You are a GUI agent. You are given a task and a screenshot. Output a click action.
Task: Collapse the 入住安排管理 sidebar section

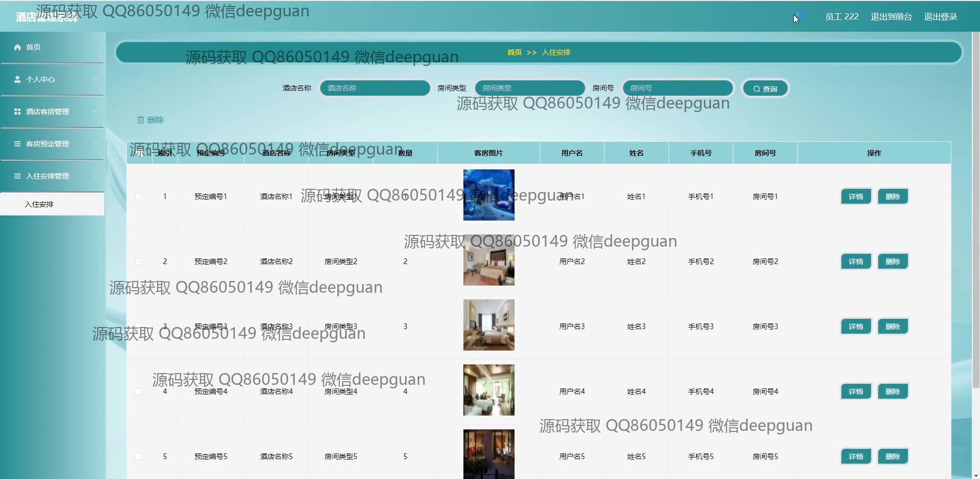click(x=95, y=176)
